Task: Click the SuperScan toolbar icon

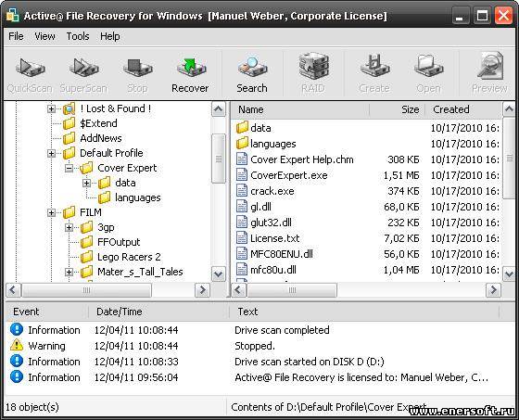Action: click(x=83, y=68)
